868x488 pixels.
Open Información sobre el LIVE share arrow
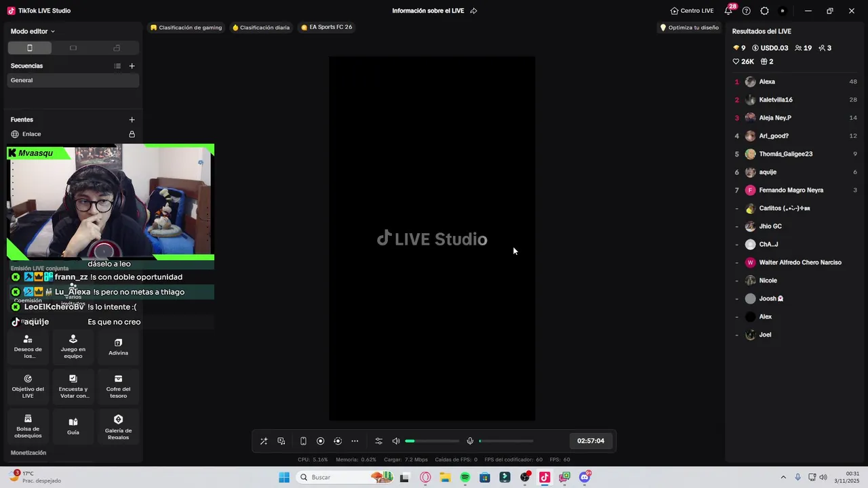click(x=474, y=11)
